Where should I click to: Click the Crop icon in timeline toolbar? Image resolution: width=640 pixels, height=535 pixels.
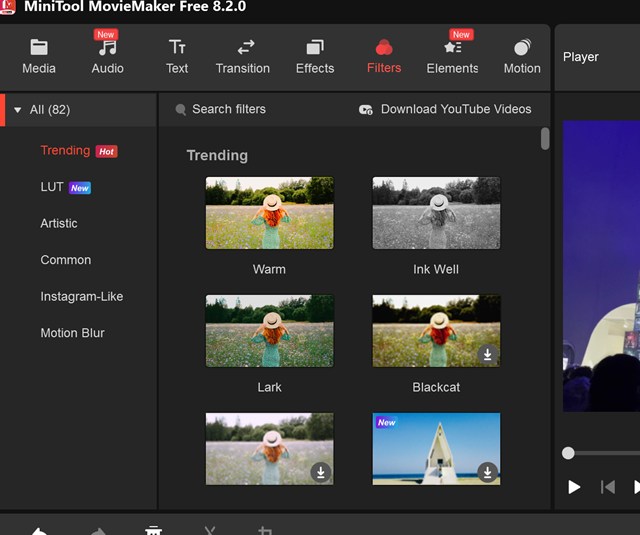(x=265, y=530)
